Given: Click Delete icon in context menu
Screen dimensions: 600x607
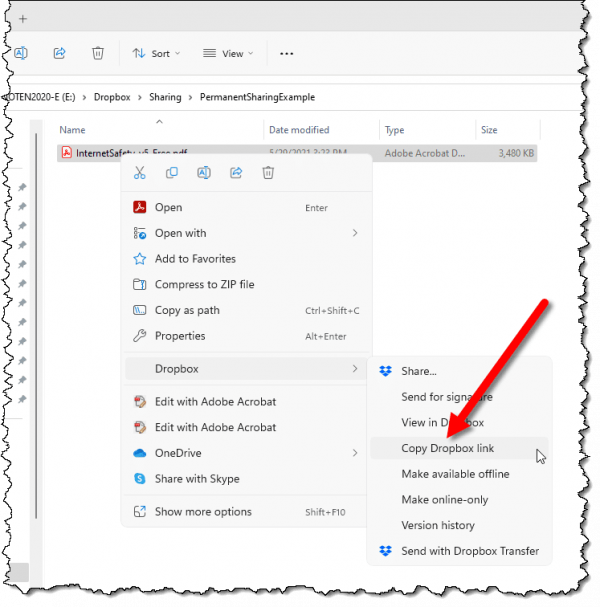Looking at the screenshot, I should tap(268, 173).
